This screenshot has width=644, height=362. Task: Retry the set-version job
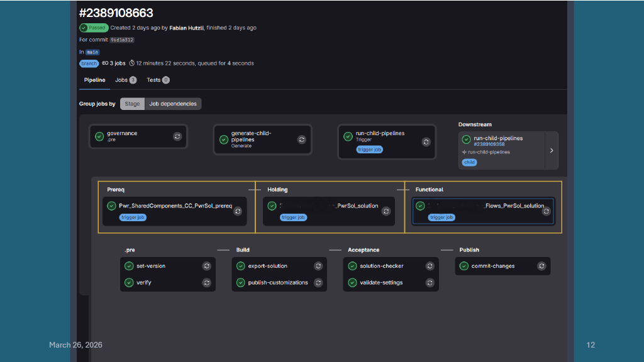[x=206, y=266]
